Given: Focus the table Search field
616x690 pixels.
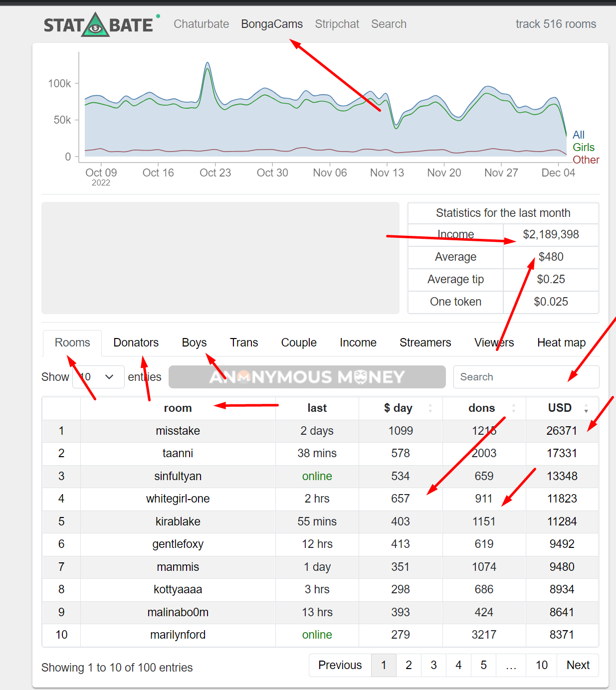Looking at the screenshot, I should 526,377.
